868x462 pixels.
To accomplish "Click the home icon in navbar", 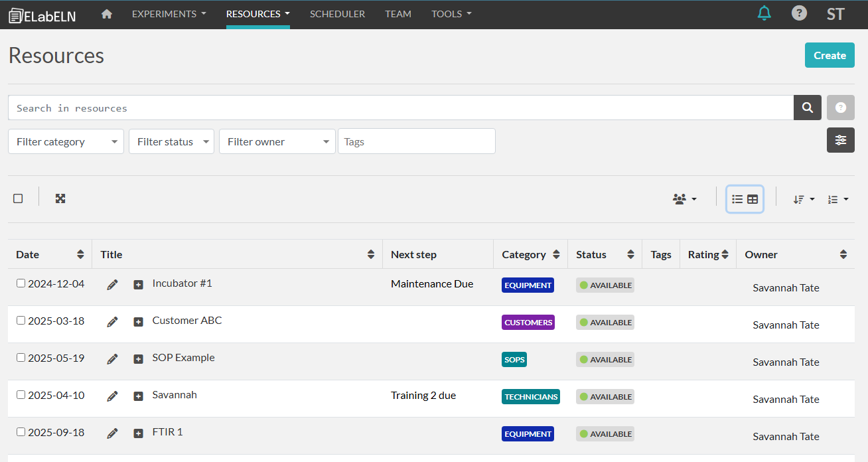I will tap(106, 14).
